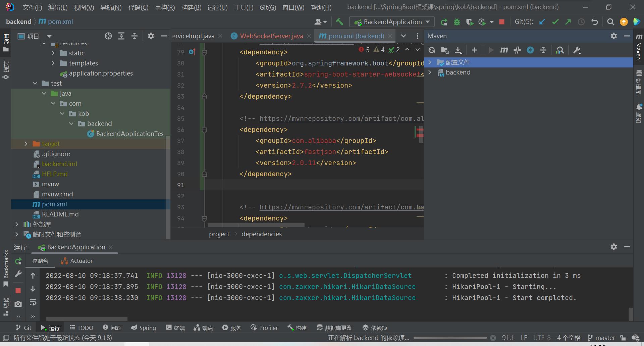Open the 构建(B) menu
This screenshot has width=644, height=346.
(x=191, y=7)
